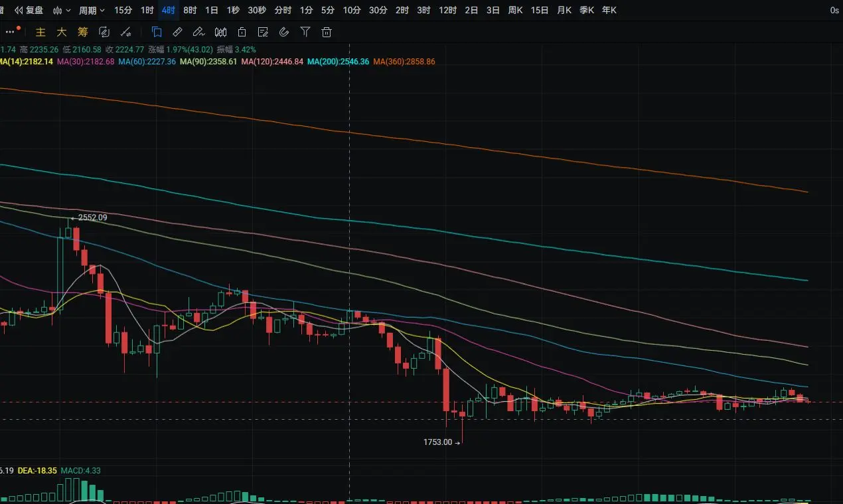Select the blue drawing layers tool
Screen dimensions: 843x504
157,32
